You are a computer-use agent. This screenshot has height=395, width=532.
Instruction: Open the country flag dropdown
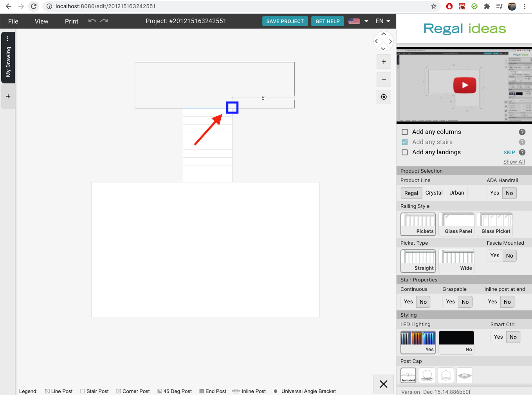pyautogui.click(x=359, y=21)
